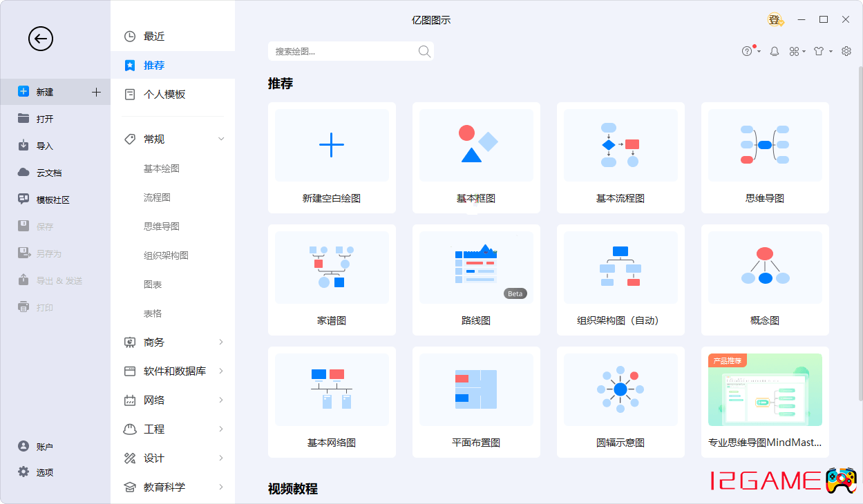Expand the 商务 category
The image size is (863, 504).
point(221,342)
